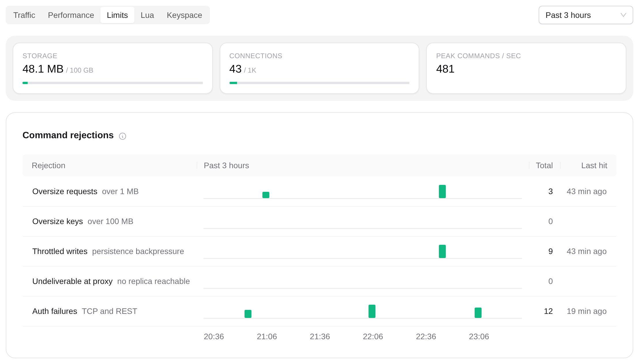Switch to the Keyspace tab
The image size is (639, 364).
click(185, 15)
